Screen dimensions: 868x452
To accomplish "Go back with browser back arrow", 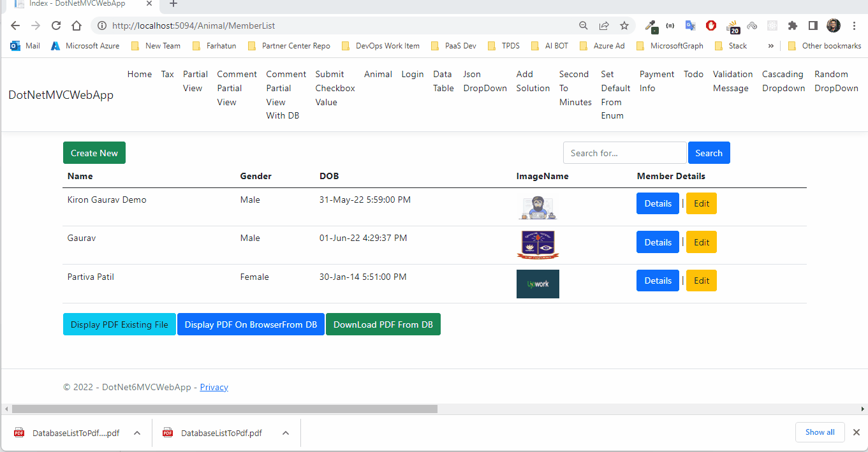I will 15,26.
